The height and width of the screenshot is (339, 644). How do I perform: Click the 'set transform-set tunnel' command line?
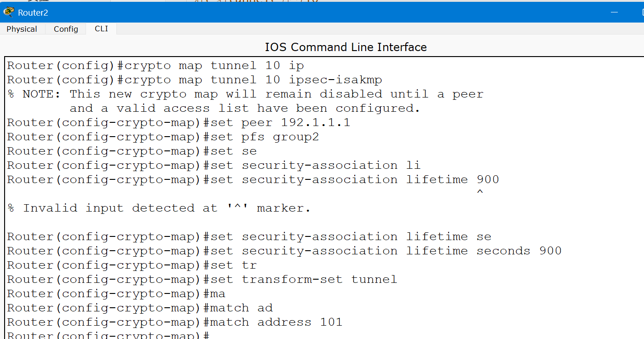(202, 279)
